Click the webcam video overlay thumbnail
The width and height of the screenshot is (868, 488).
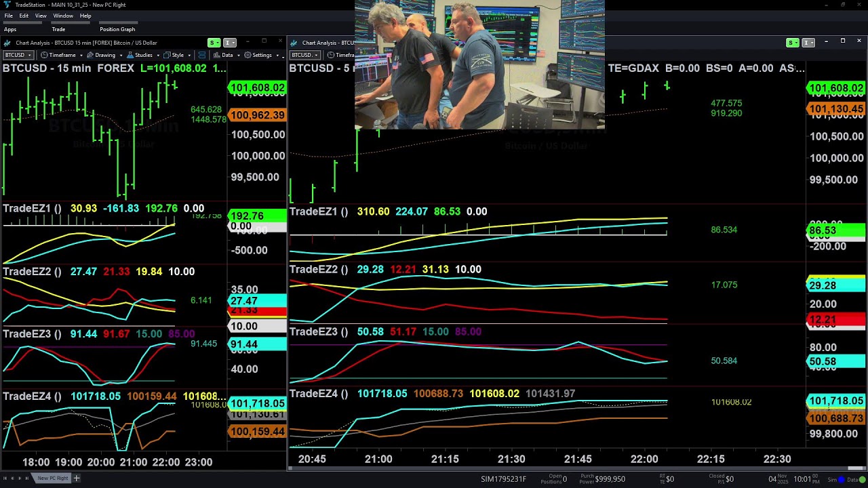tap(479, 64)
